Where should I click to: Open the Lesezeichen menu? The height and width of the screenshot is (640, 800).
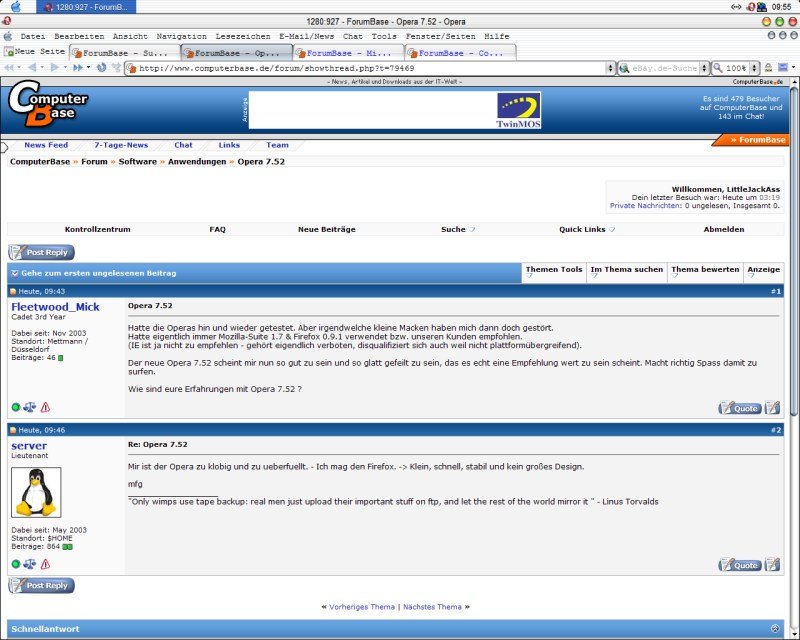coord(243,36)
